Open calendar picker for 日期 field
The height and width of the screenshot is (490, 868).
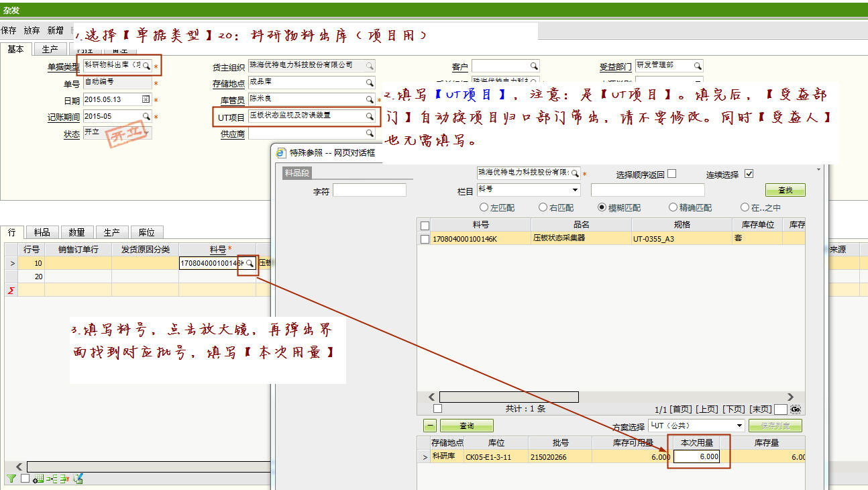point(146,99)
